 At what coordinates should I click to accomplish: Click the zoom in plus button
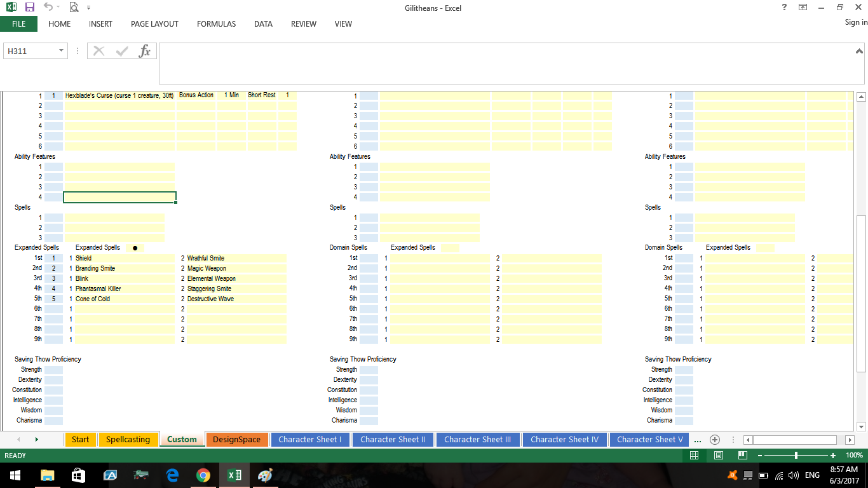point(833,456)
